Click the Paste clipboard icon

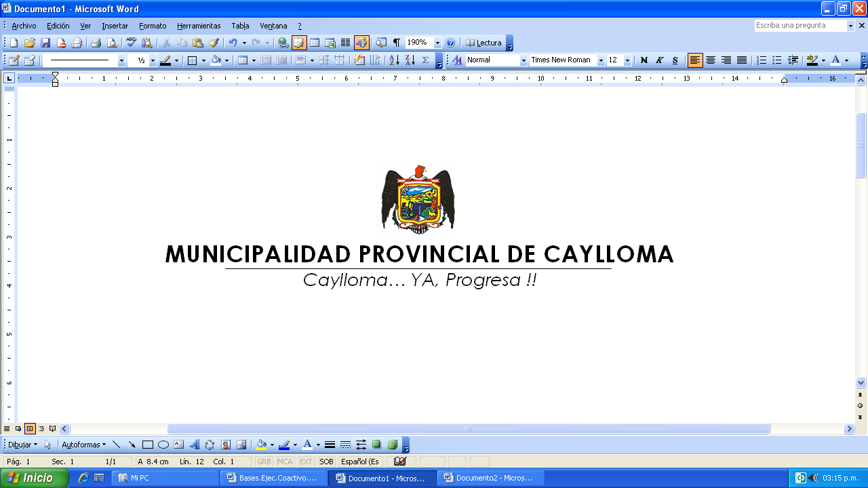click(x=197, y=43)
